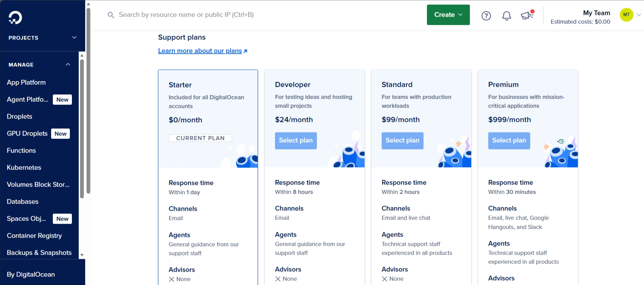Click the Within 30 minutes text
This screenshot has height=285, width=644.
512,192
